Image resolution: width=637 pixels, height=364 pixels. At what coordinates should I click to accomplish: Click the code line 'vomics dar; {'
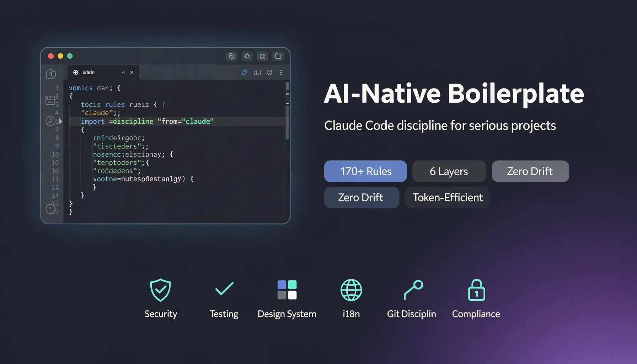(x=95, y=88)
